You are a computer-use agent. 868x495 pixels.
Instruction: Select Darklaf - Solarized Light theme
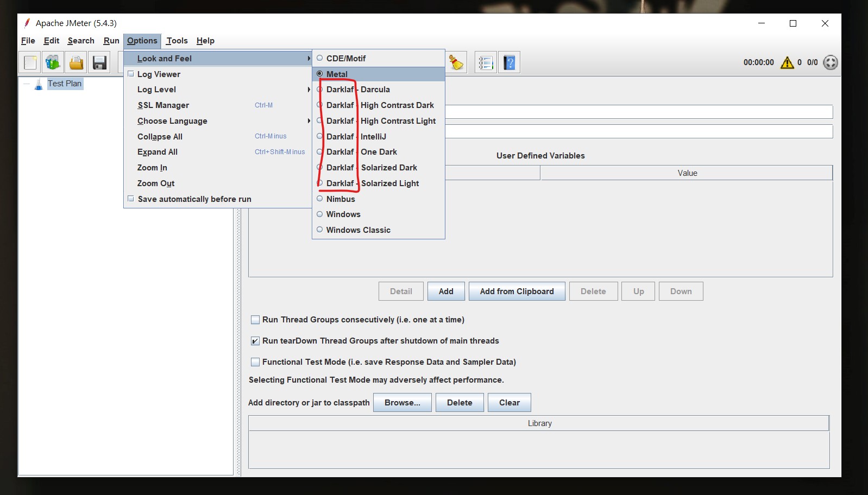click(379, 183)
